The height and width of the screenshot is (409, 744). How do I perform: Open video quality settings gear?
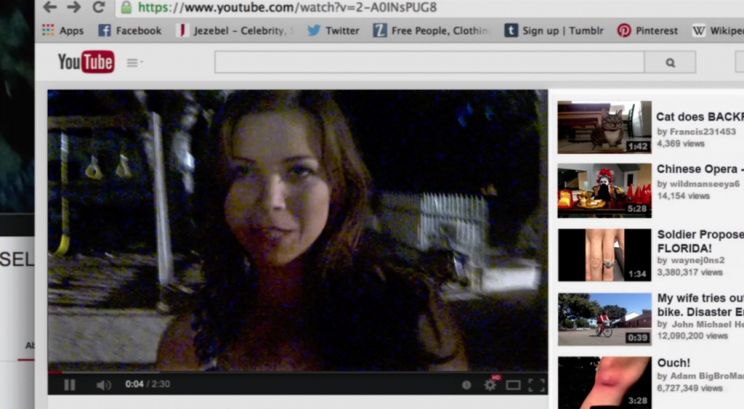(x=490, y=384)
